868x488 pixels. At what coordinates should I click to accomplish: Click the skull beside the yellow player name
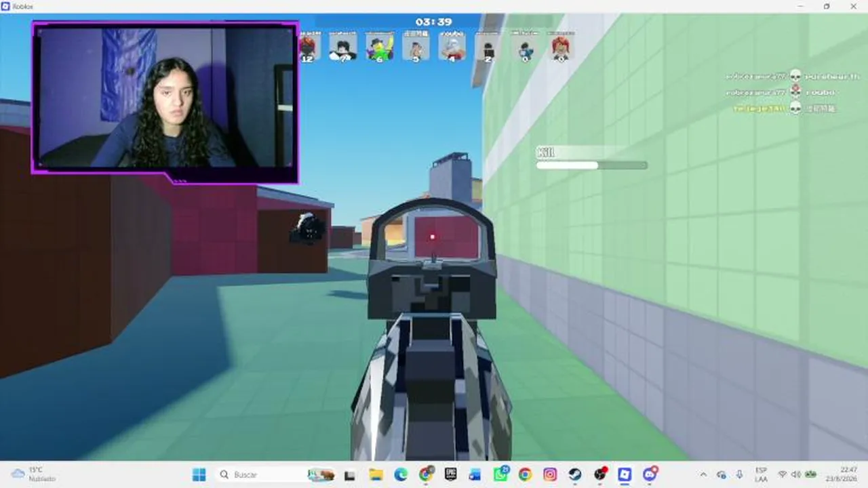795,108
